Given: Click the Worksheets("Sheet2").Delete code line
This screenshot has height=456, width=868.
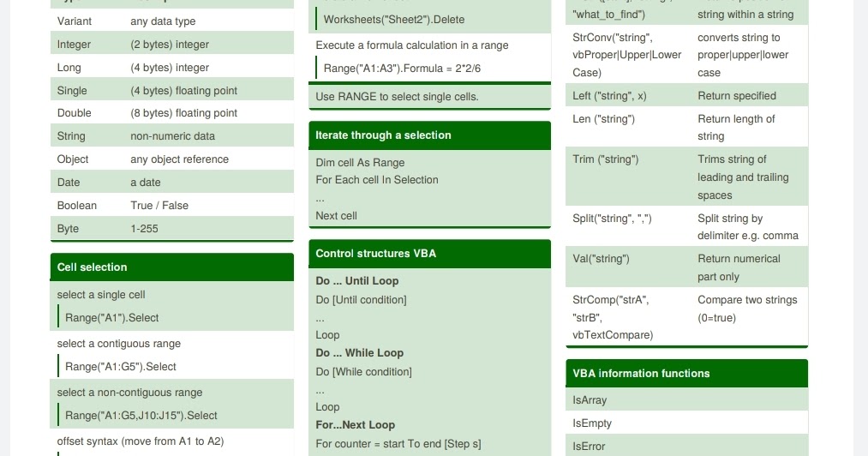Looking at the screenshot, I should click(394, 20).
